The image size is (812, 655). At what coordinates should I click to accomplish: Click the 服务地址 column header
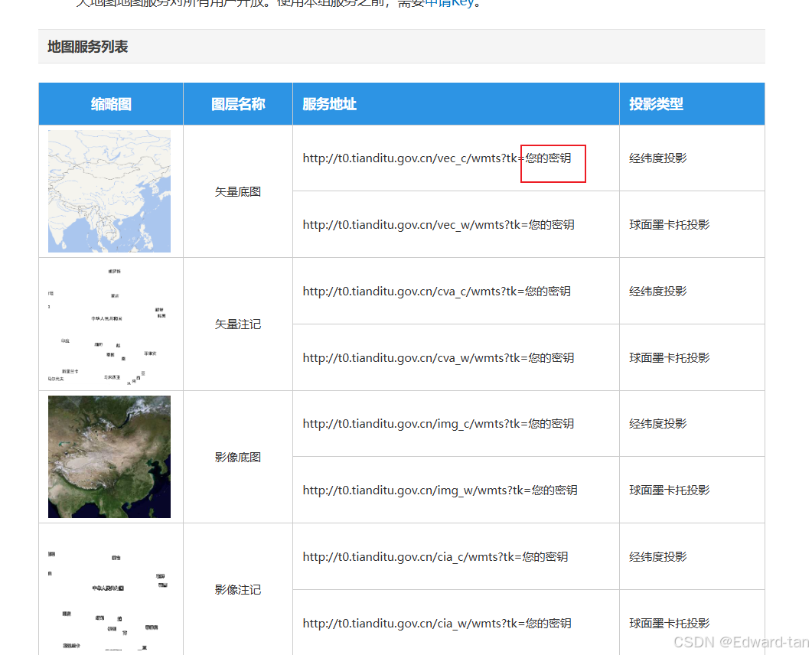point(330,104)
